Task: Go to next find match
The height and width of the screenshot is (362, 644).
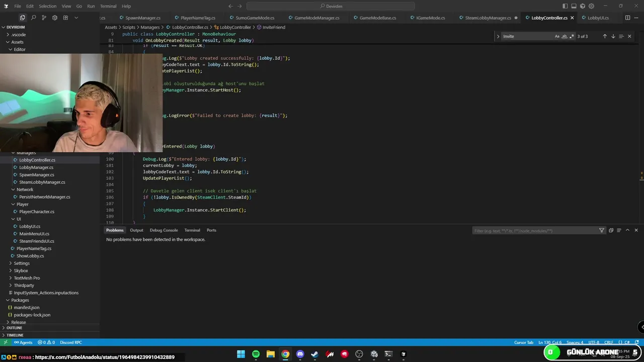Action: pyautogui.click(x=613, y=36)
